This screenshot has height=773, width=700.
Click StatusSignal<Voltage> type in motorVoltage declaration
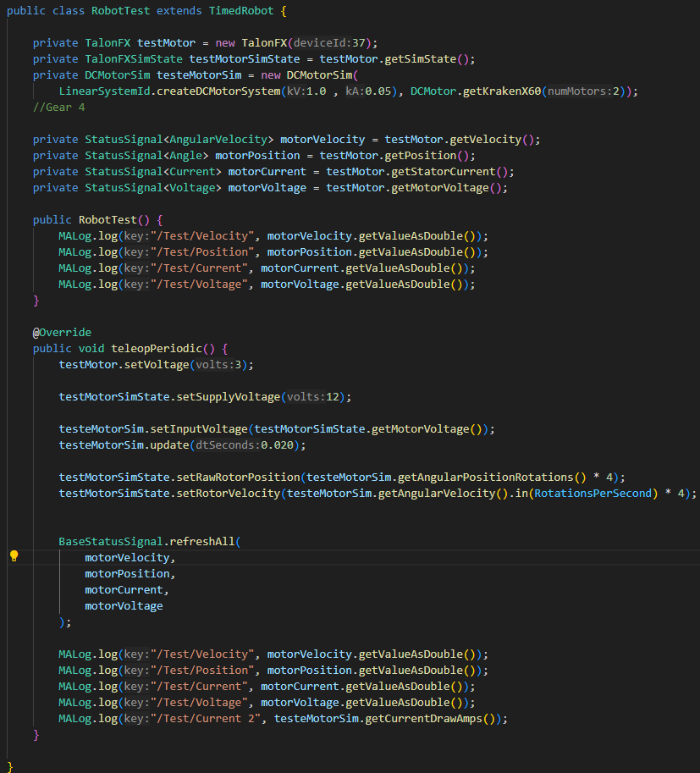[153, 188]
